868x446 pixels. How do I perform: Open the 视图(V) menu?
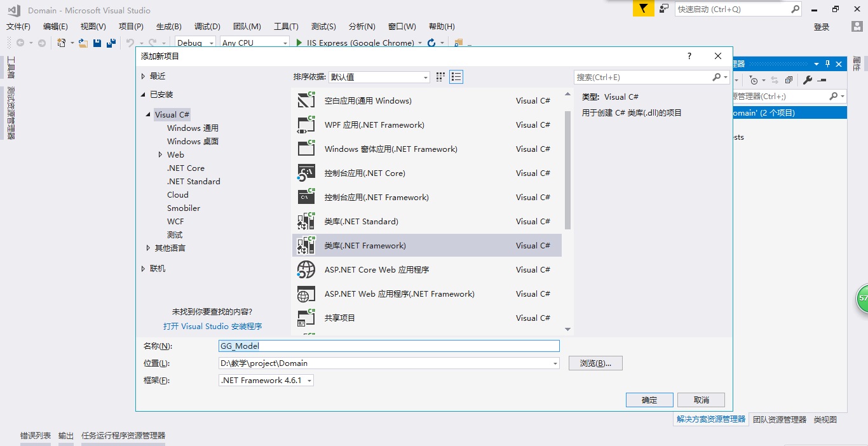tap(93, 26)
